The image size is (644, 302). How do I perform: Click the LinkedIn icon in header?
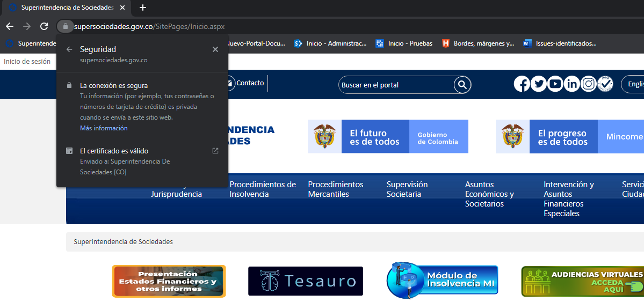point(572,84)
